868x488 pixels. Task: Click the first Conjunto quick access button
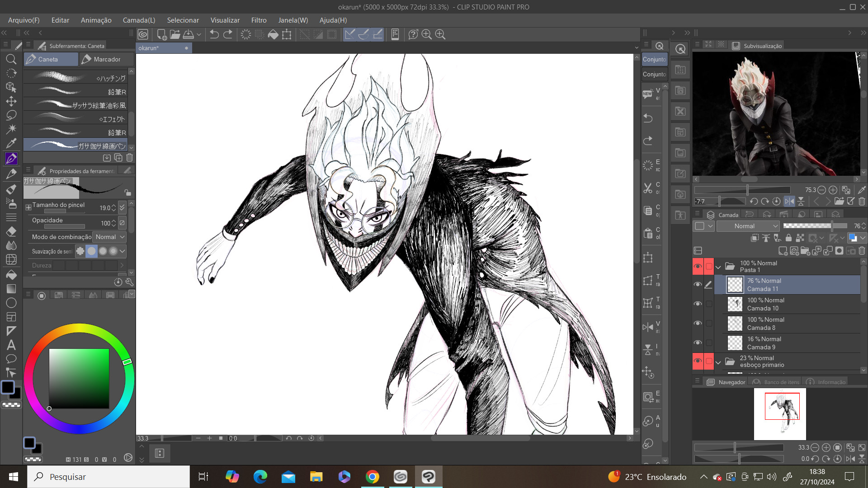[x=654, y=59]
